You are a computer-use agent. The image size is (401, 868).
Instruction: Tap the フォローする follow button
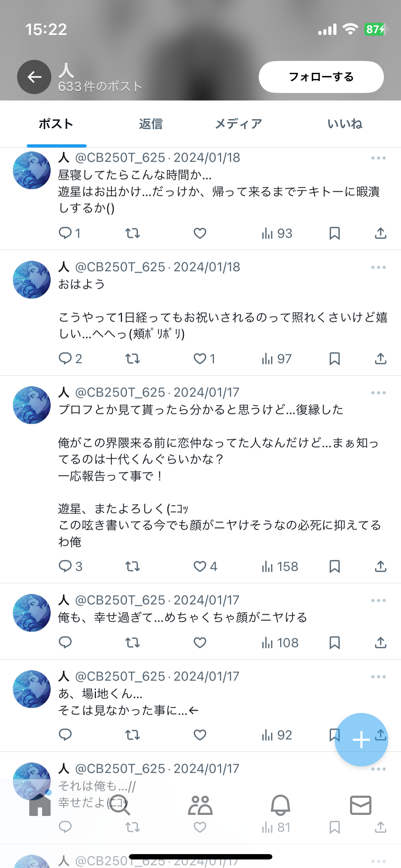coord(321,77)
